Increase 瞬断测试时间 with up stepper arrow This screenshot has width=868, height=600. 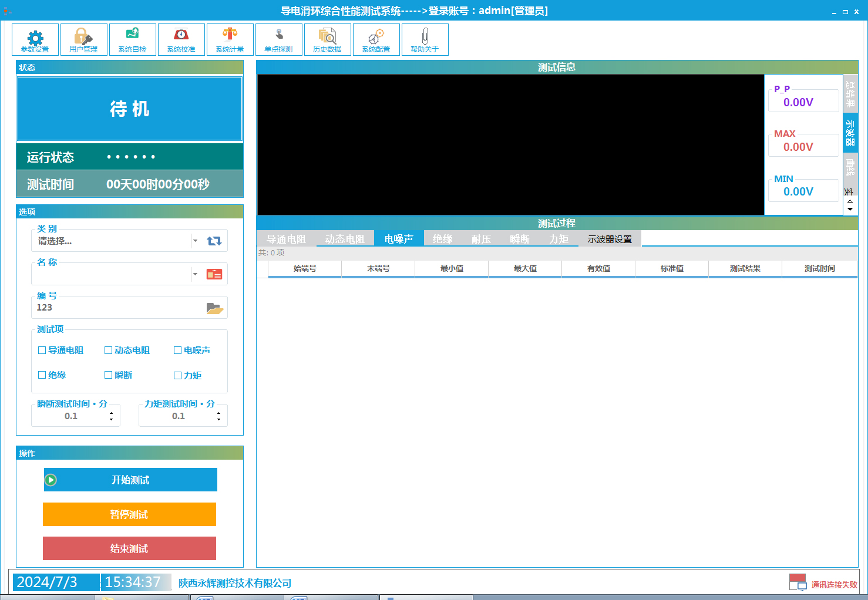(x=111, y=412)
